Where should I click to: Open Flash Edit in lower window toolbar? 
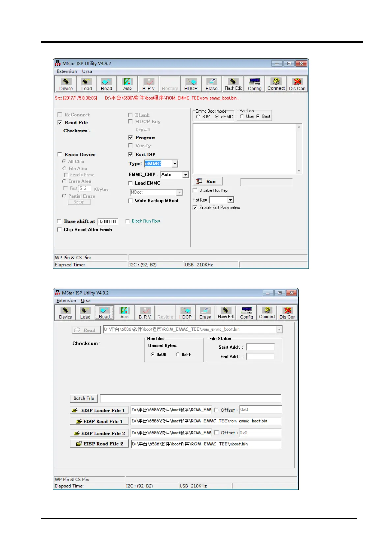pos(226,313)
